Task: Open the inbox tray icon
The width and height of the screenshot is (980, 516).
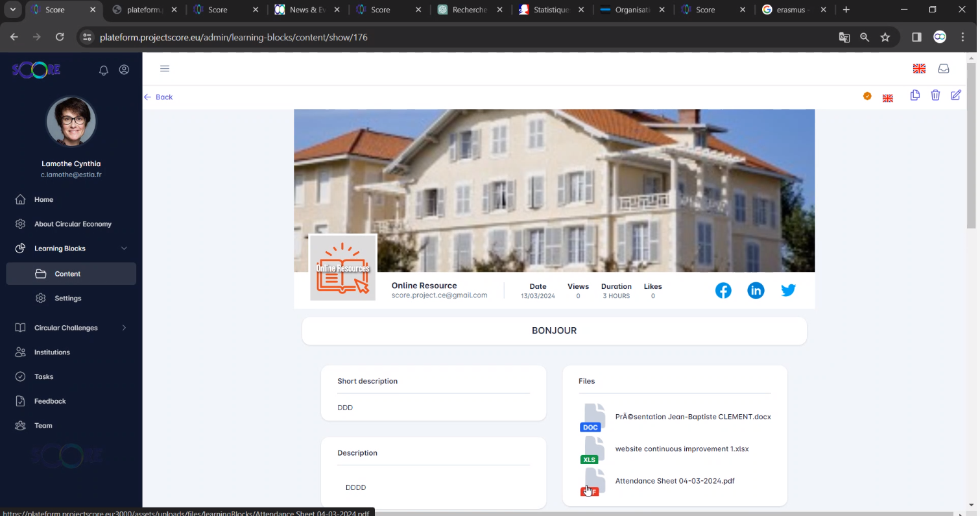Action: [x=944, y=69]
